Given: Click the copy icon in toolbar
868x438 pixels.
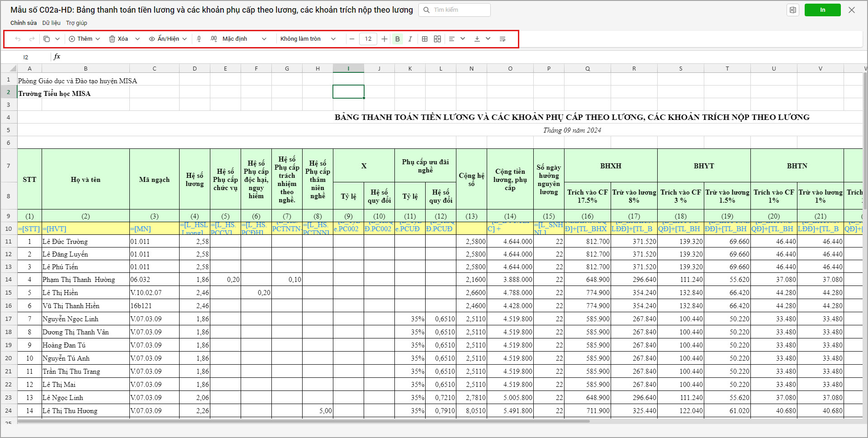Looking at the screenshot, I should [47, 39].
